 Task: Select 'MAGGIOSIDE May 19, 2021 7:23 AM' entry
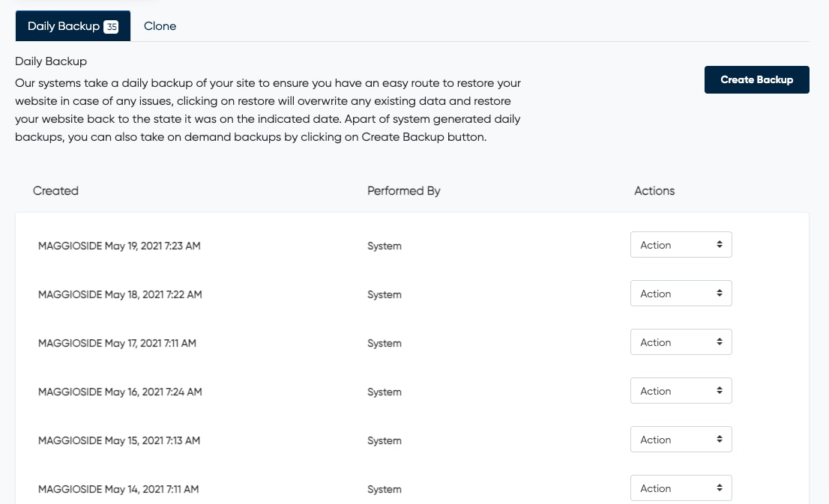(119, 246)
